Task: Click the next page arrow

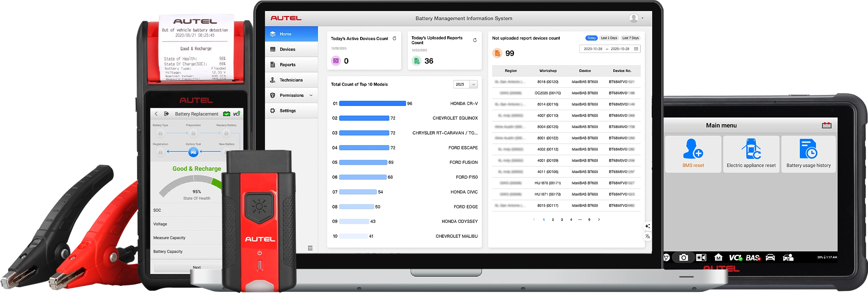Action: (599, 220)
